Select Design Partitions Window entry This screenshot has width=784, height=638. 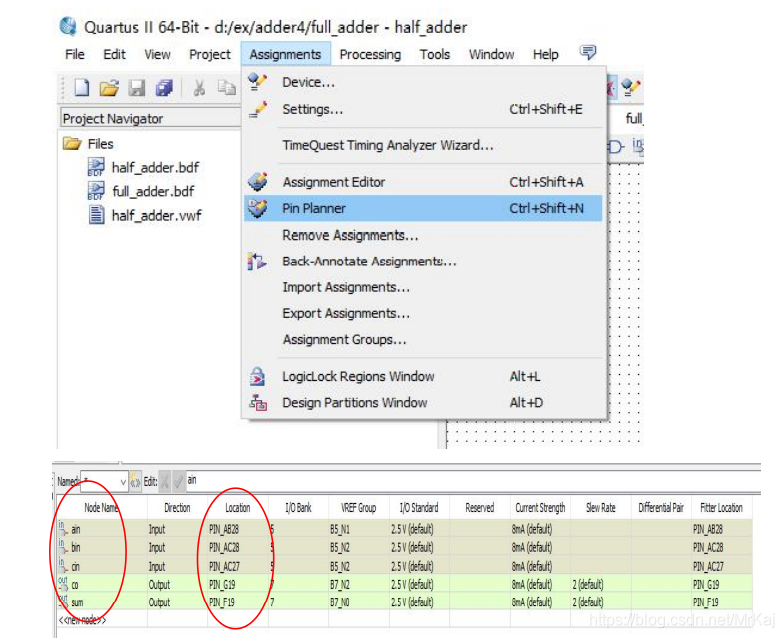(423, 402)
